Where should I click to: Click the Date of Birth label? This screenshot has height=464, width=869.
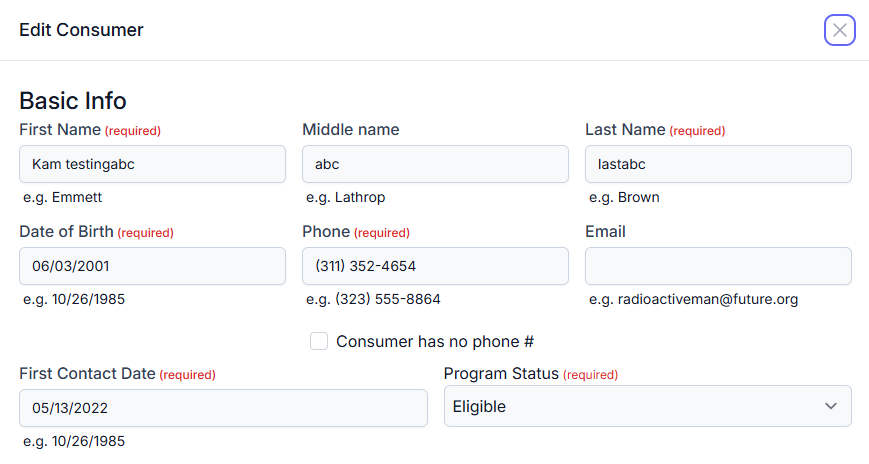(x=66, y=232)
